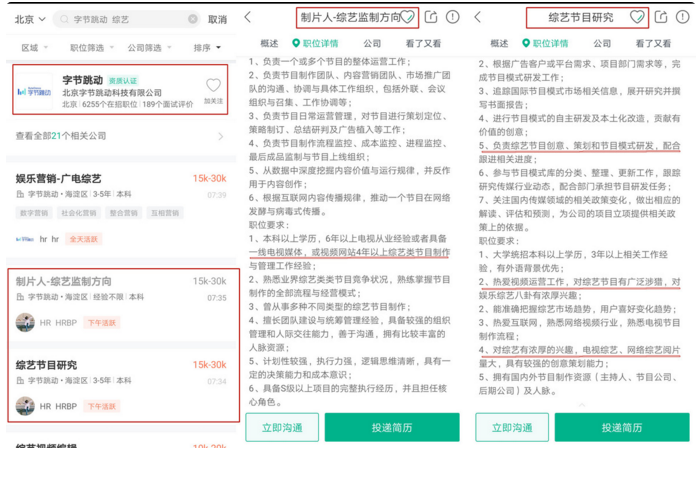Follow 字节跳动 with the heart 加关注 icon
Viewport: 696px width, 478px height.
(x=214, y=90)
